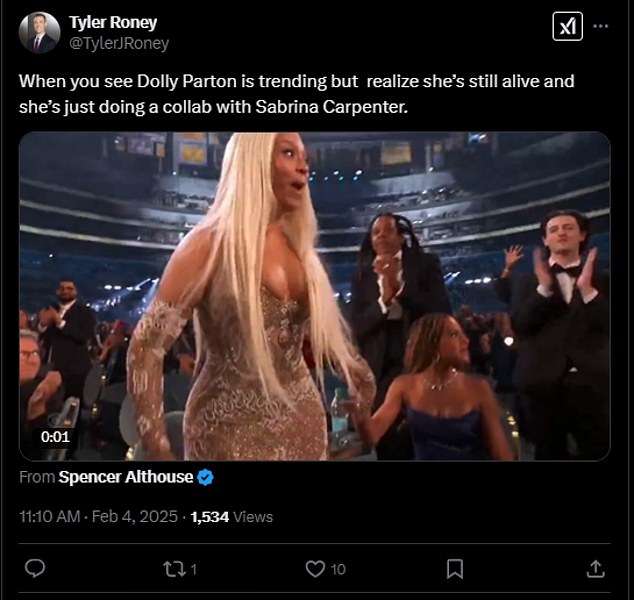Click the repost count showing 1
Image resolution: width=634 pixels, height=600 pixels.
pos(194,570)
